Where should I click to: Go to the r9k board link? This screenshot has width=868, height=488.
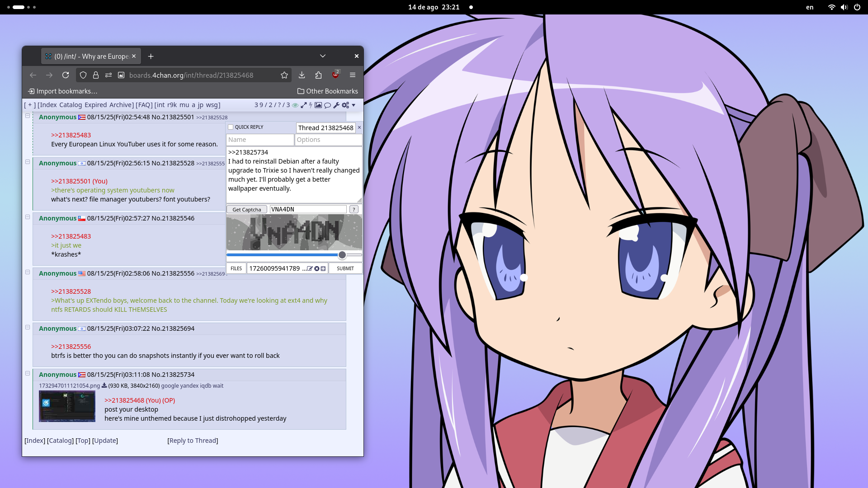click(172, 105)
